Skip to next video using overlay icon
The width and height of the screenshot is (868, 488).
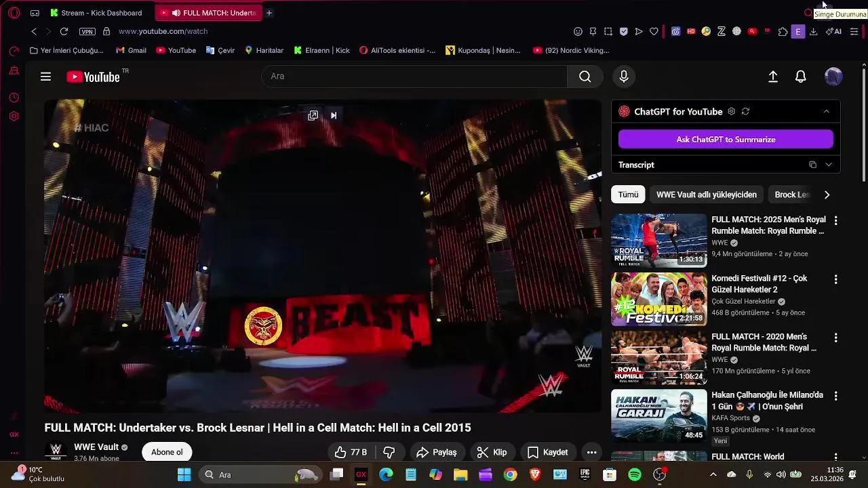coord(334,115)
